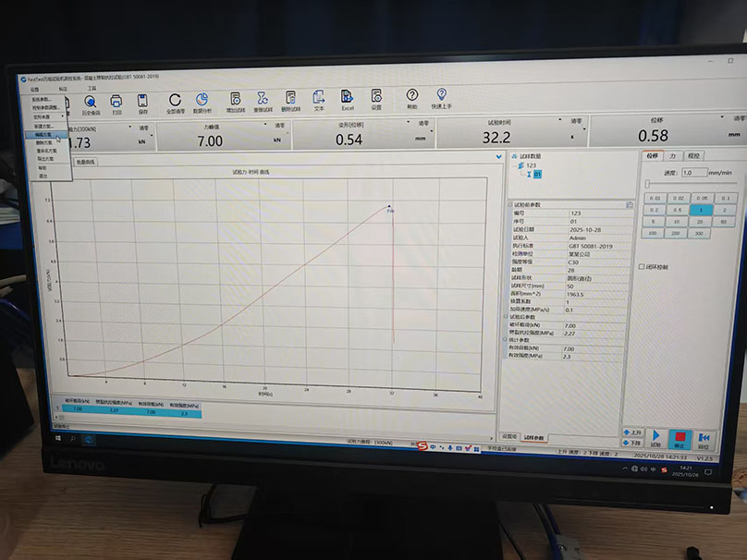Switch to the 程控 tab
This screenshot has height=560, width=747.
(x=694, y=156)
